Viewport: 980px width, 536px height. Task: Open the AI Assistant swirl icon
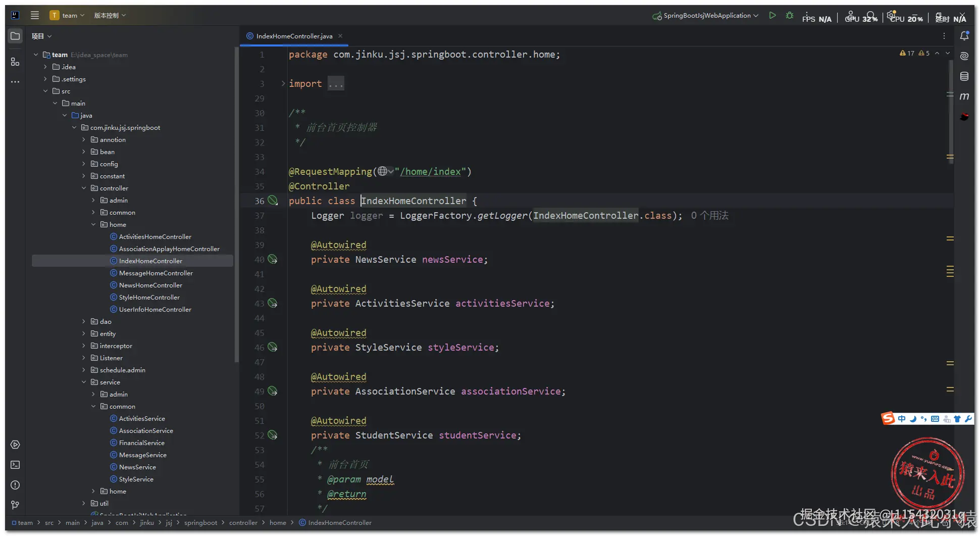(x=964, y=56)
